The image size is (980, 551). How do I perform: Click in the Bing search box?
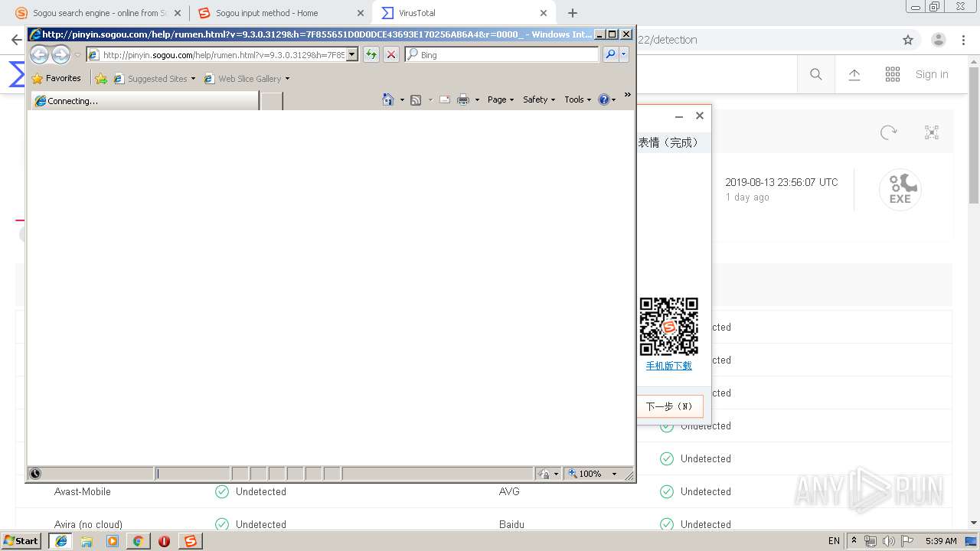[502, 54]
